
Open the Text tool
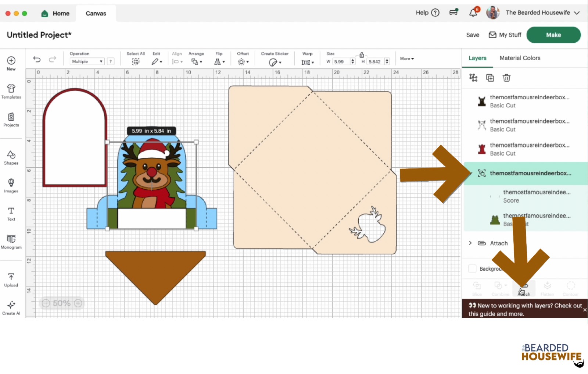pos(11,214)
